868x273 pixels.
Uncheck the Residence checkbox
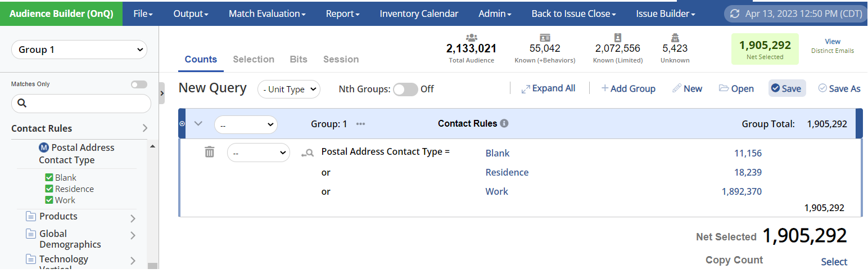(x=49, y=189)
